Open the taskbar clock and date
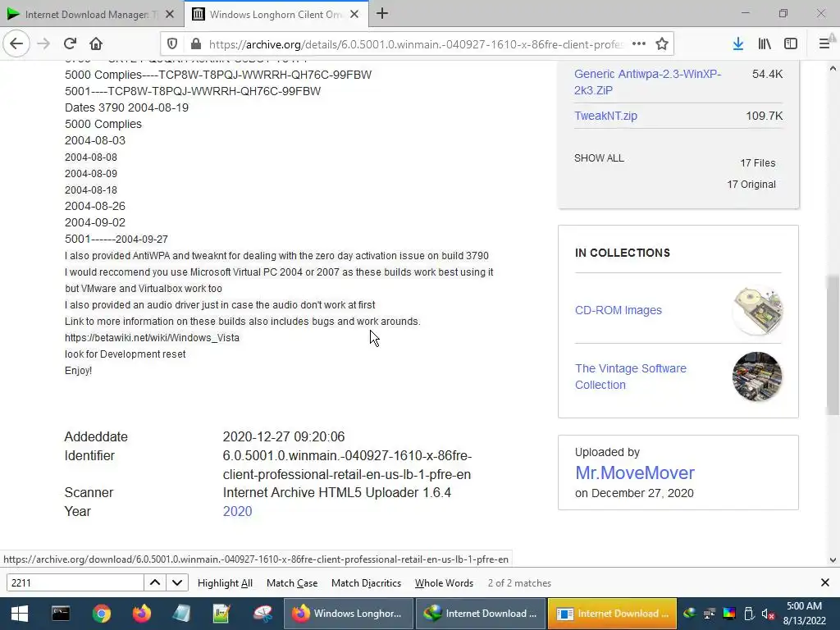The width and height of the screenshot is (840, 630). (805, 614)
